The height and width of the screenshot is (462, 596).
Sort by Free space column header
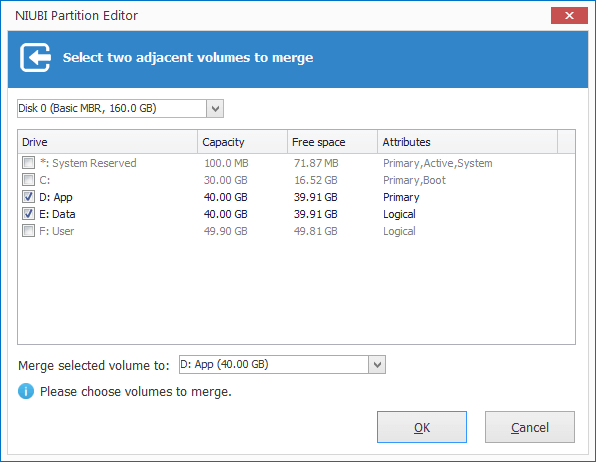(333, 142)
